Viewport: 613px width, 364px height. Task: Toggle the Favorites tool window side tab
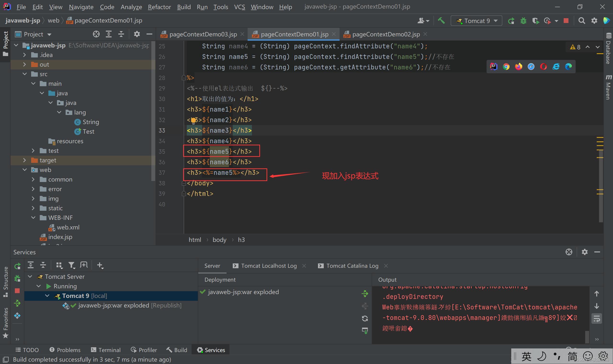pyautogui.click(x=6, y=323)
